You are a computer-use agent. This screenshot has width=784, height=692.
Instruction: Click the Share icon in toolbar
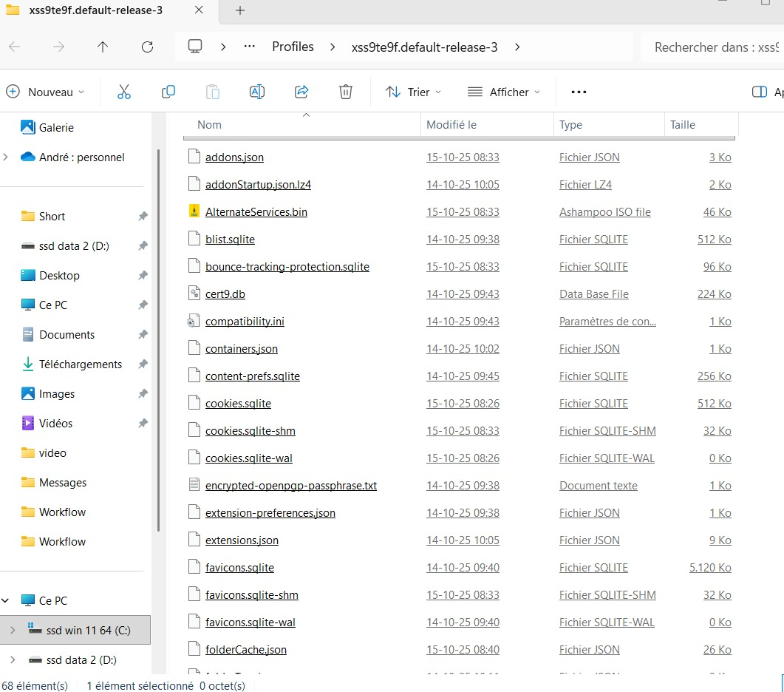click(x=301, y=92)
